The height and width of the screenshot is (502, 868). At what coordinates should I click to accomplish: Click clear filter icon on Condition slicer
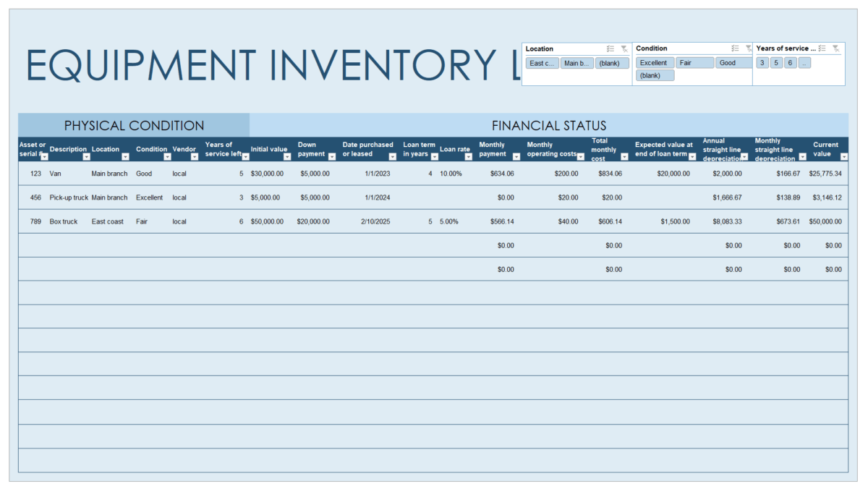[748, 48]
